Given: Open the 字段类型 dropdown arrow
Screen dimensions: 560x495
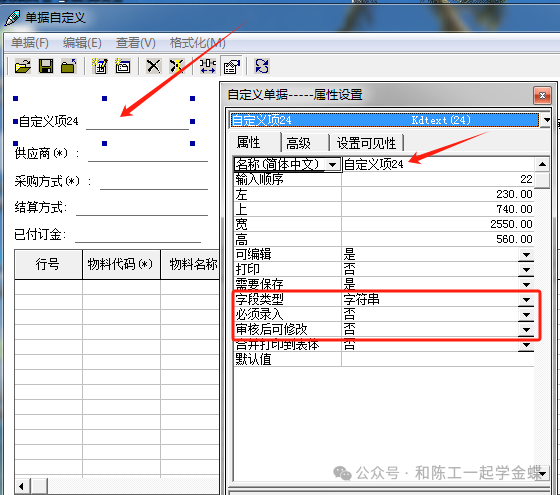Looking at the screenshot, I should coord(526,300).
